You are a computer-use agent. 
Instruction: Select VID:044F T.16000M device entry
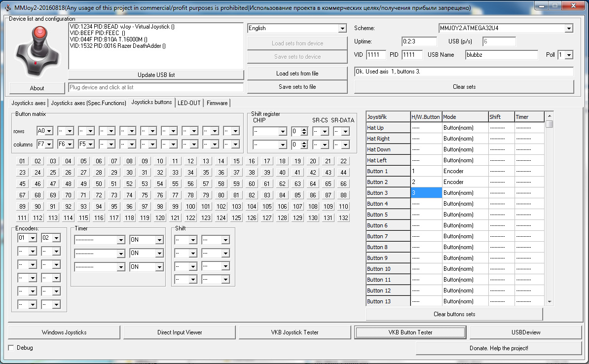click(109, 39)
